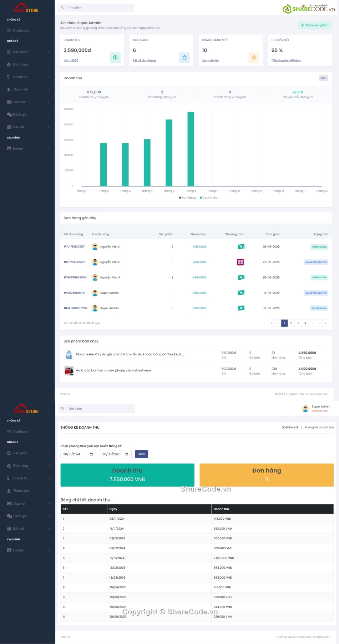The height and width of the screenshot is (644, 339).
Task: Click the dollar coin icon in the Doanh thu card
Action: tap(115, 58)
